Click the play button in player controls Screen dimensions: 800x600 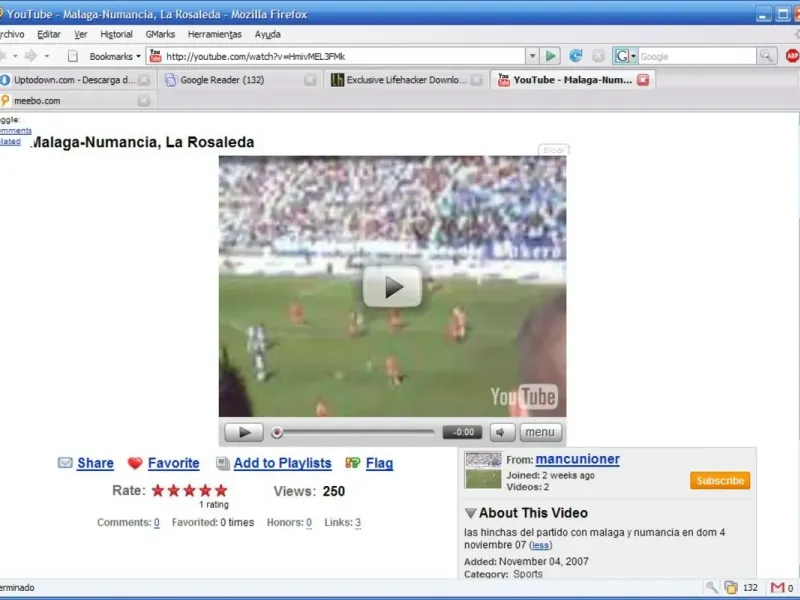[244, 432]
